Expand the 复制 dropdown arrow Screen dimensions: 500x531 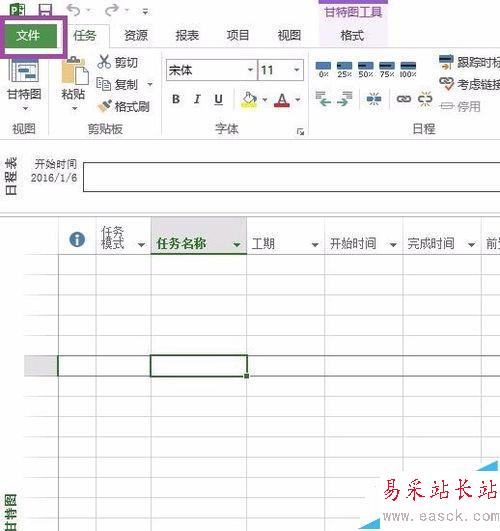click(x=150, y=84)
